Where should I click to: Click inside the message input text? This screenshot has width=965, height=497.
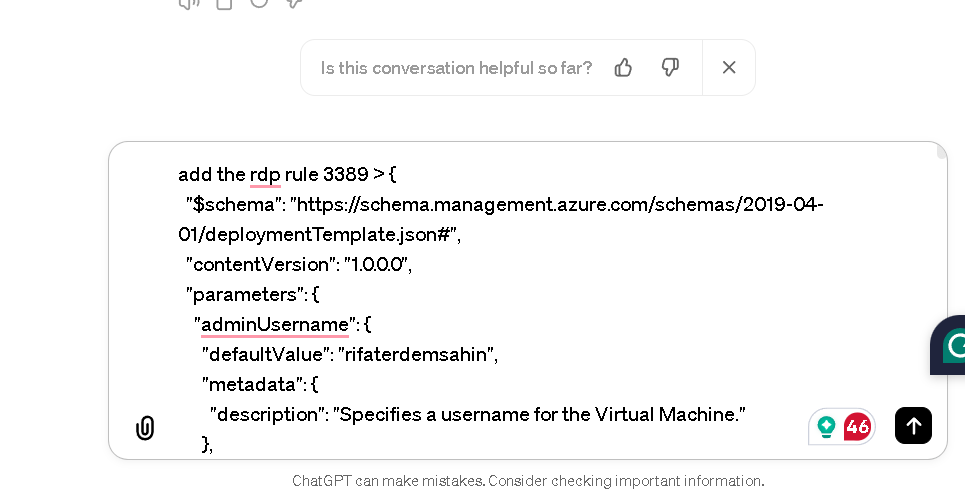click(528, 301)
